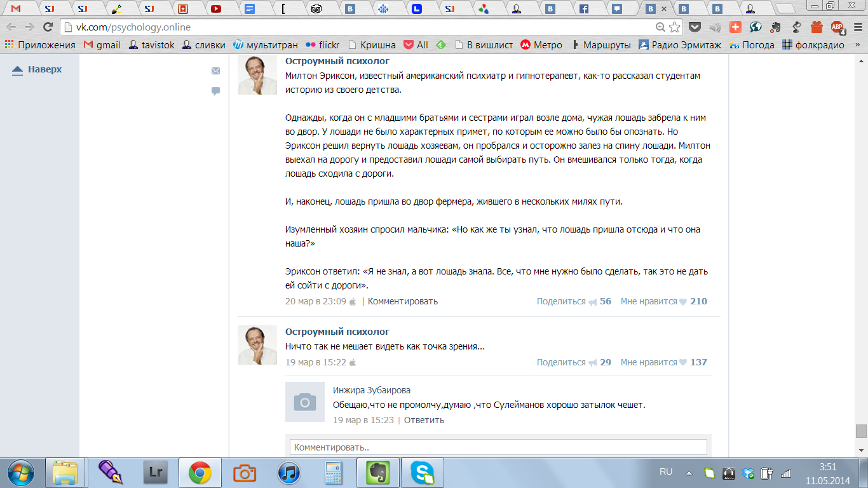Open Lightroom from the taskbar
The image size is (868, 488).
(155, 473)
